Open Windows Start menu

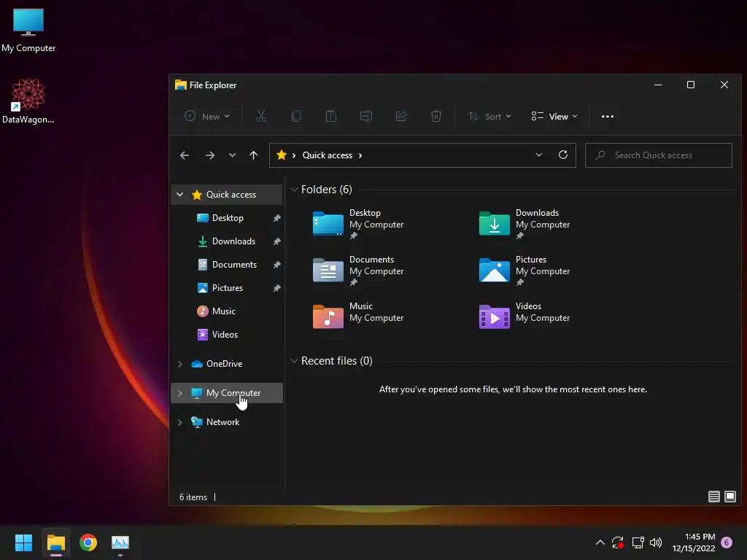point(23,542)
